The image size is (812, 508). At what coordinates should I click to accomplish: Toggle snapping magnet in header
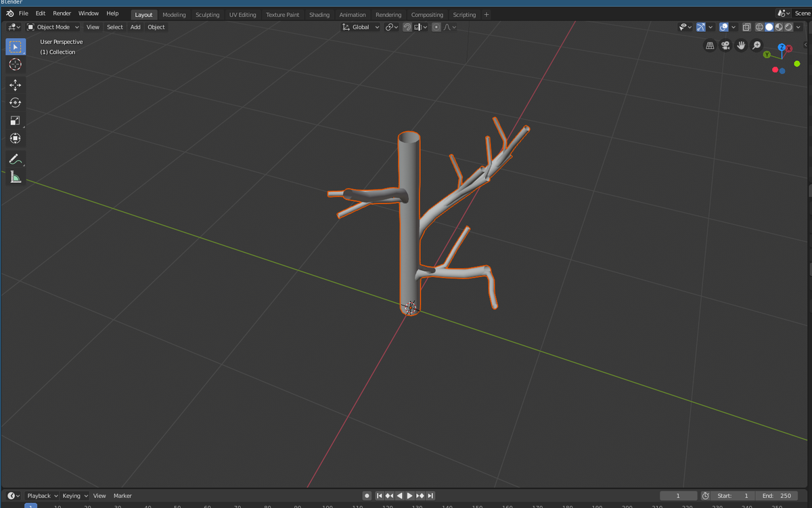pos(407,27)
